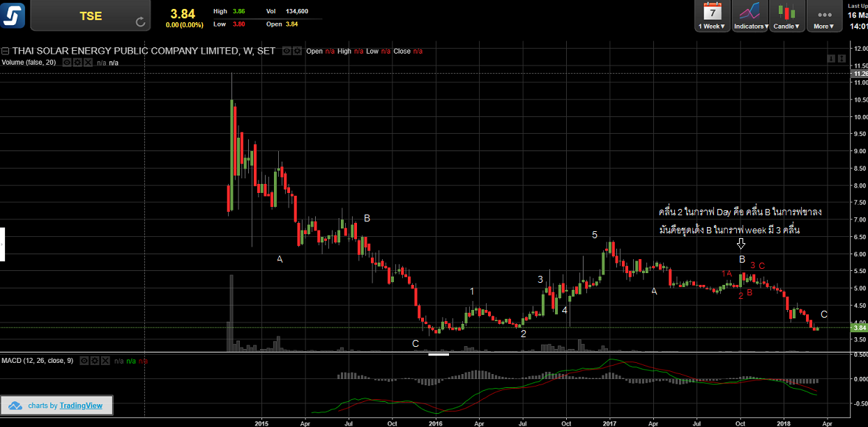Remove the MACD indicator with the X
The width and height of the screenshot is (868, 427).
coord(104,361)
